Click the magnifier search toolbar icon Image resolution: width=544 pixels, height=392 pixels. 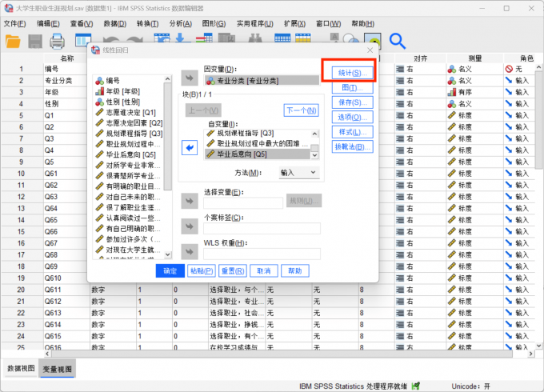(398, 41)
